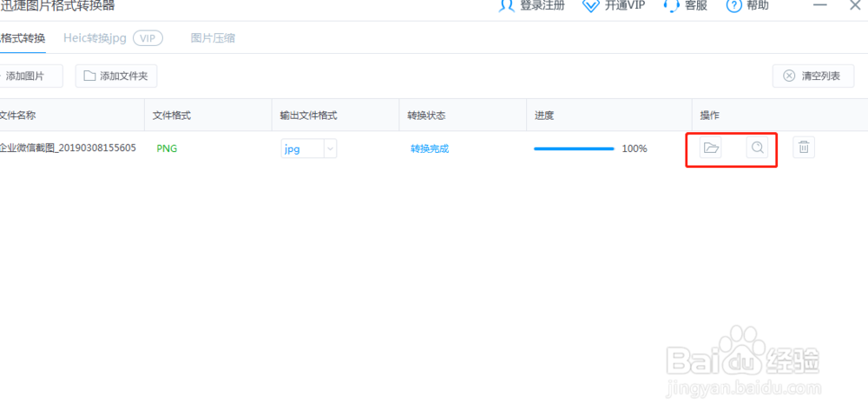Click the VIP badge beside Heic tab

click(148, 37)
